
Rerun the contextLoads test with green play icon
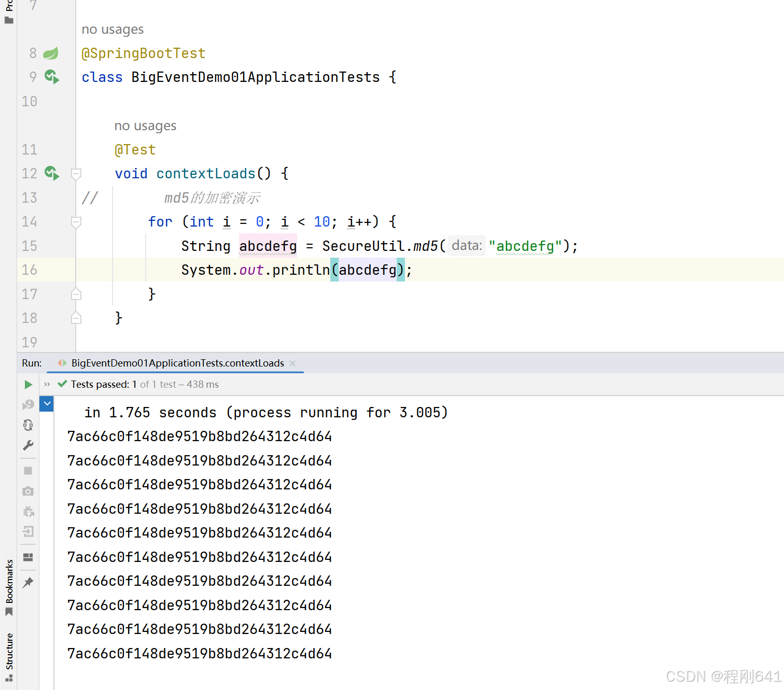coord(29,384)
